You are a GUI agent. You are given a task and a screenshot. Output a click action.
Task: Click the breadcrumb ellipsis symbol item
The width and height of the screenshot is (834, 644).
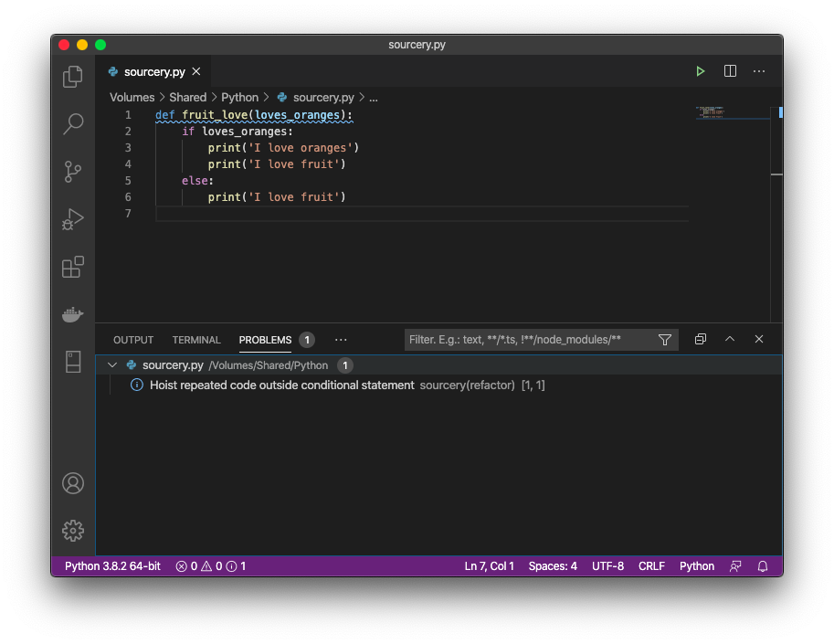(374, 98)
